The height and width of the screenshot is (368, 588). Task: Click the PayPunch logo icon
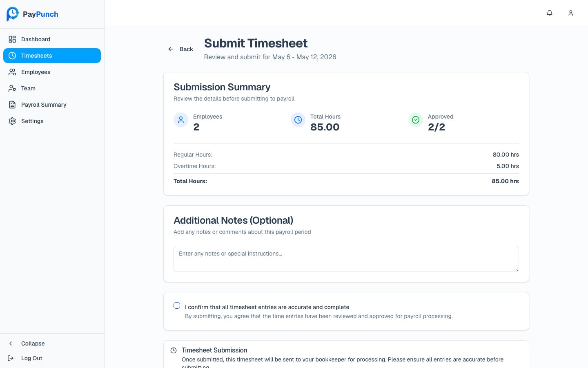13,14
